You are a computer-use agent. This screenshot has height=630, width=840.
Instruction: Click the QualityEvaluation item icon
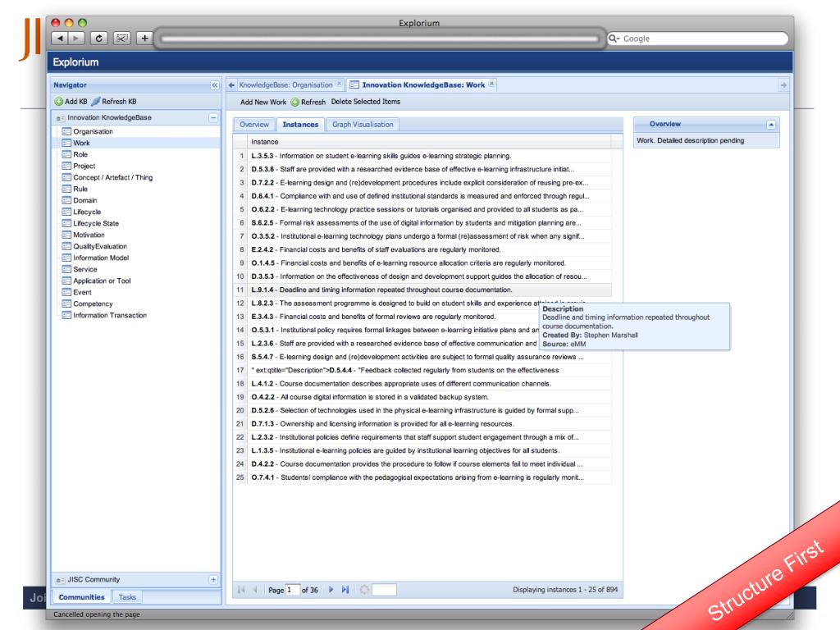66,246
